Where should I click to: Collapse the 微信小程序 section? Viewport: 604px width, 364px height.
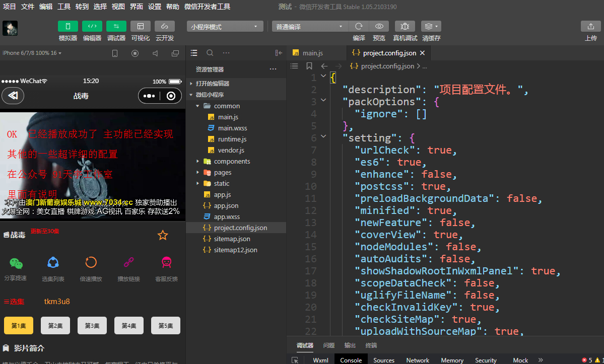236,95
